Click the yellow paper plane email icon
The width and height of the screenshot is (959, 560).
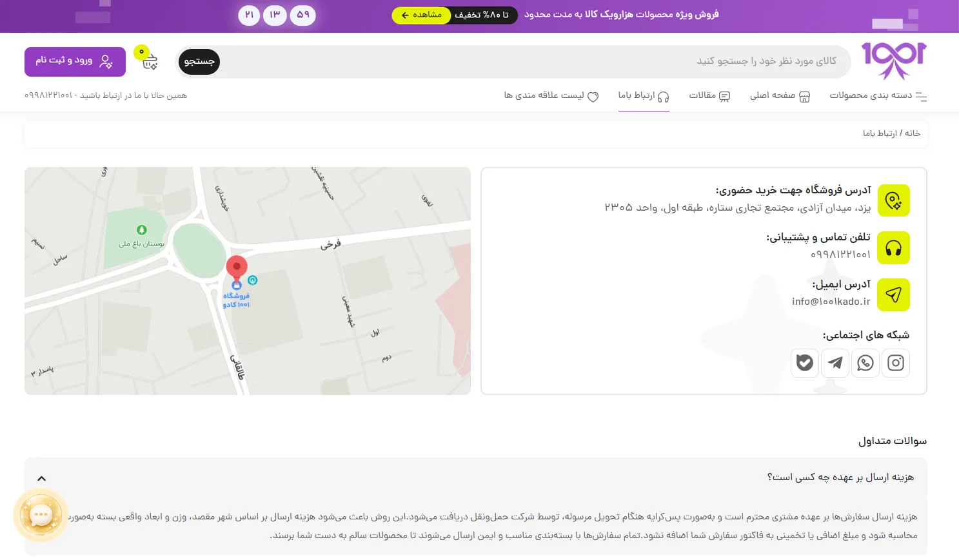click(x=893, y=294)
